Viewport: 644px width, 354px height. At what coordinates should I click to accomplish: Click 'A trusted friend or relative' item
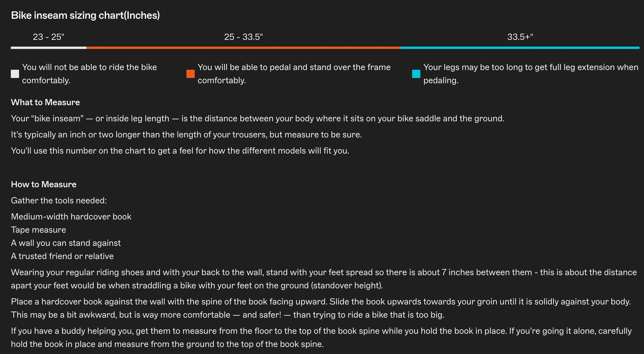pyautogui.click(x=62, y=256)
